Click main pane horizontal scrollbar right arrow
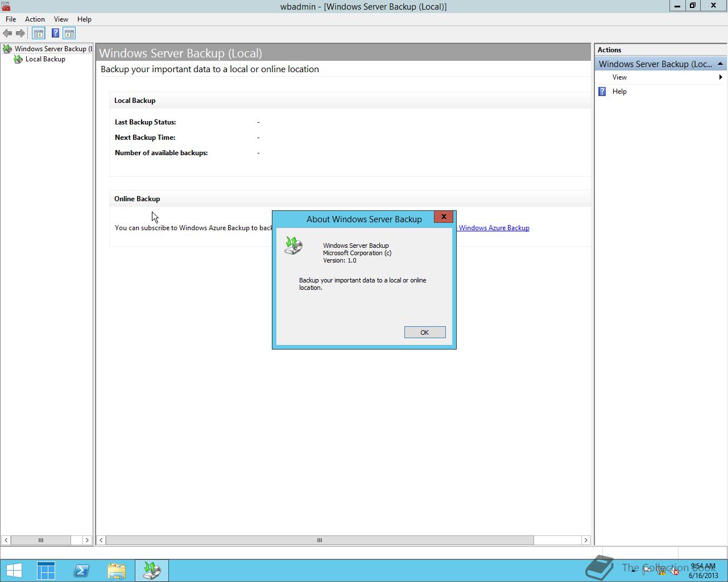 (x=586, y=541)
